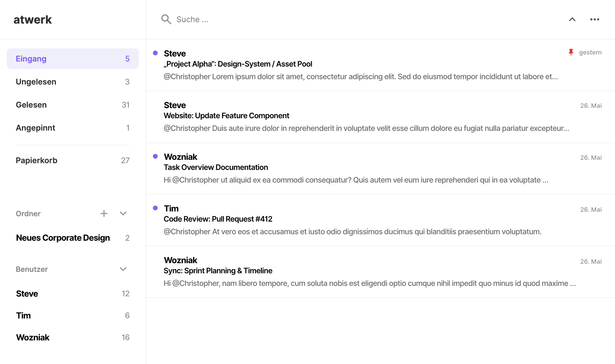Collapse with the upward chevron in header

pyautogui.click(x=572, y=19)
